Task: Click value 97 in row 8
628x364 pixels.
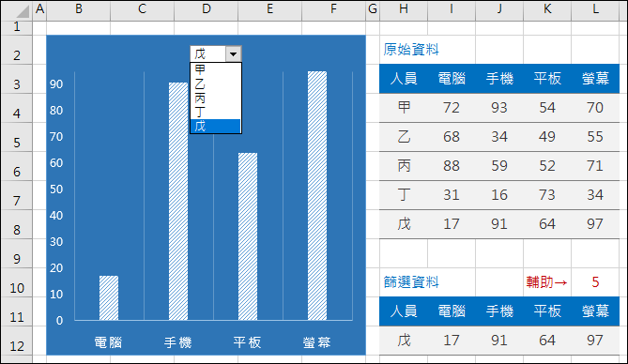Action: click(595, 224)
